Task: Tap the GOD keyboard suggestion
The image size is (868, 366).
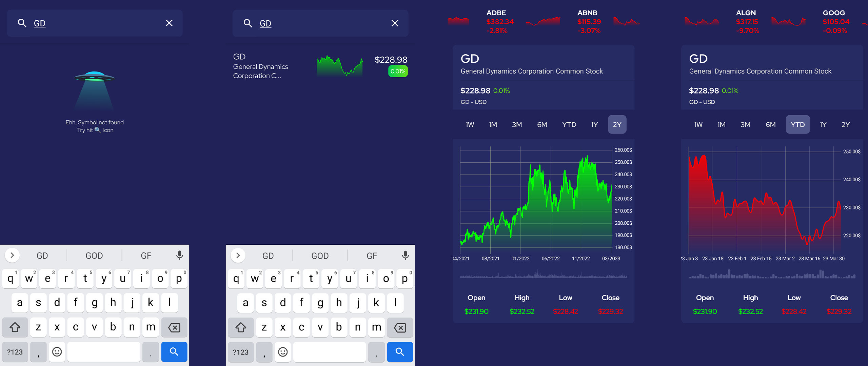Action: (x=94, y=255)
